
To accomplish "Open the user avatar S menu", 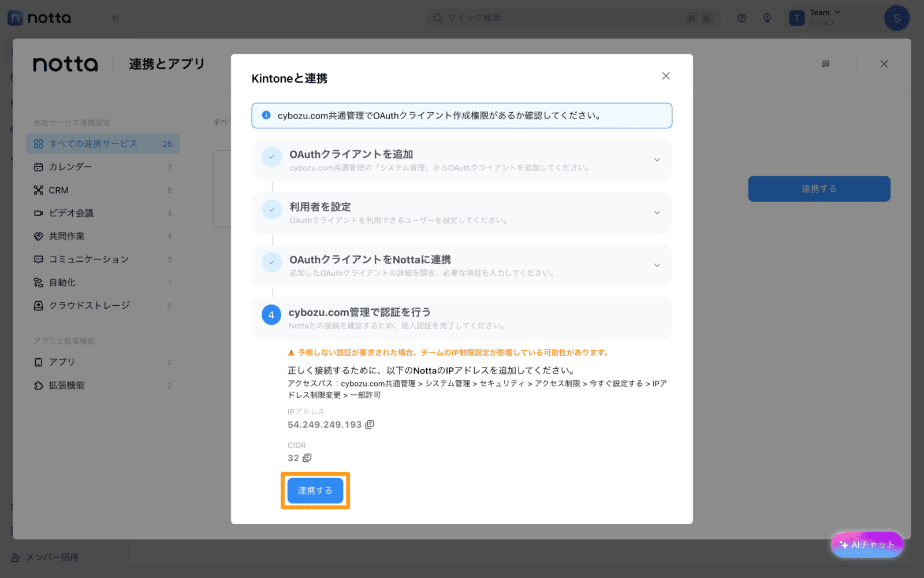I will tap(896, 18).
